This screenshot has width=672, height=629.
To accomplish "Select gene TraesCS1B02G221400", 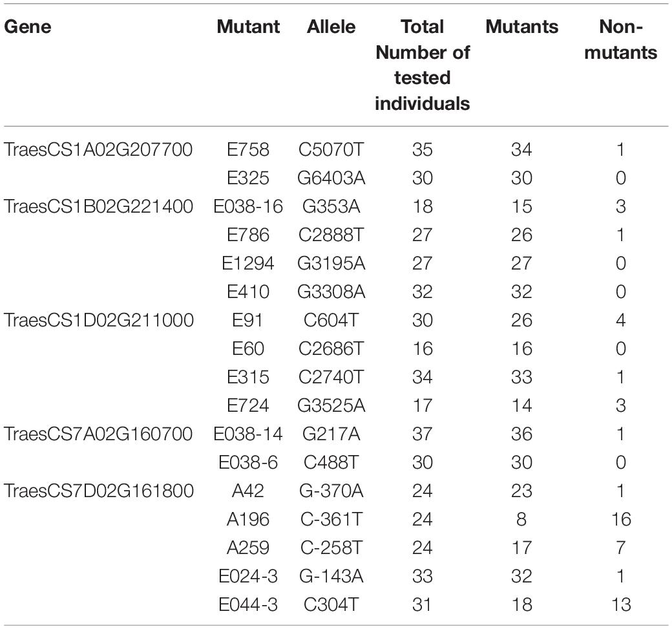I will point(99,207).
